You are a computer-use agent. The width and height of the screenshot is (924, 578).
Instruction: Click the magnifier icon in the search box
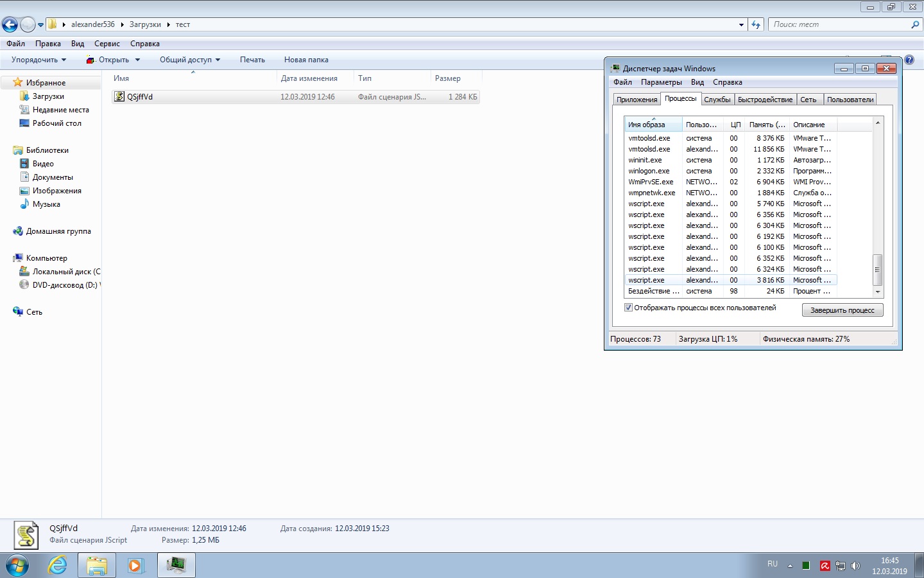click(915, 24)
